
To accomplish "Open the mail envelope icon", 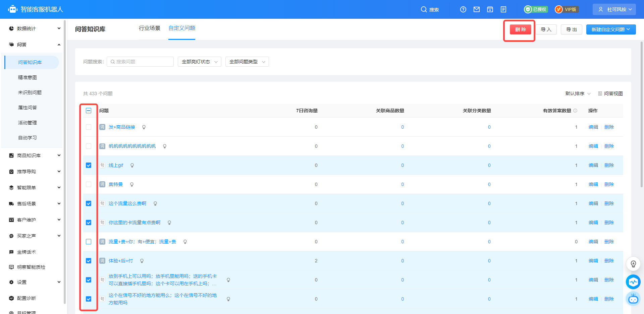I will coord(477,9).
